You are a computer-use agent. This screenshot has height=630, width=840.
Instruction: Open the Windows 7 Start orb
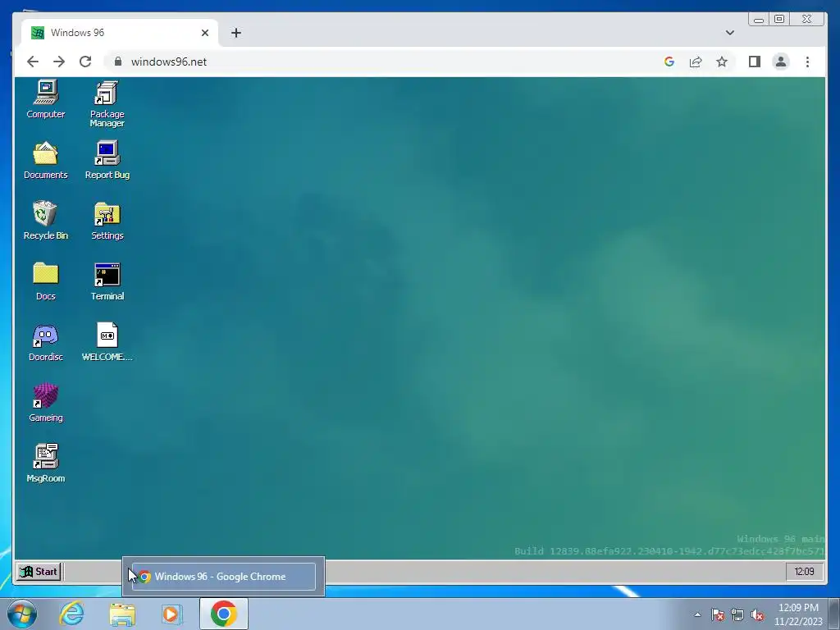point(22,614)
